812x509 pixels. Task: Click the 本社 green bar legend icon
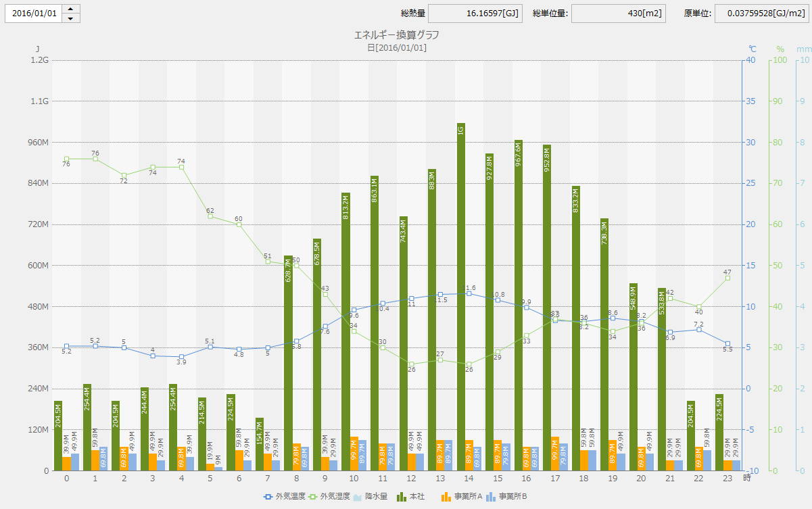click(402, 497)
